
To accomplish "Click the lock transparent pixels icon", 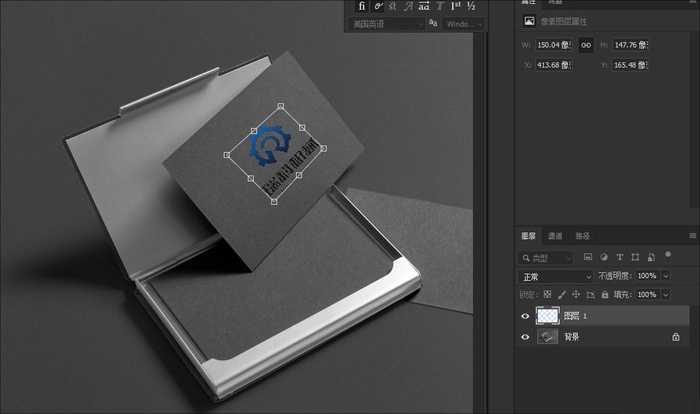I will 547,295.
